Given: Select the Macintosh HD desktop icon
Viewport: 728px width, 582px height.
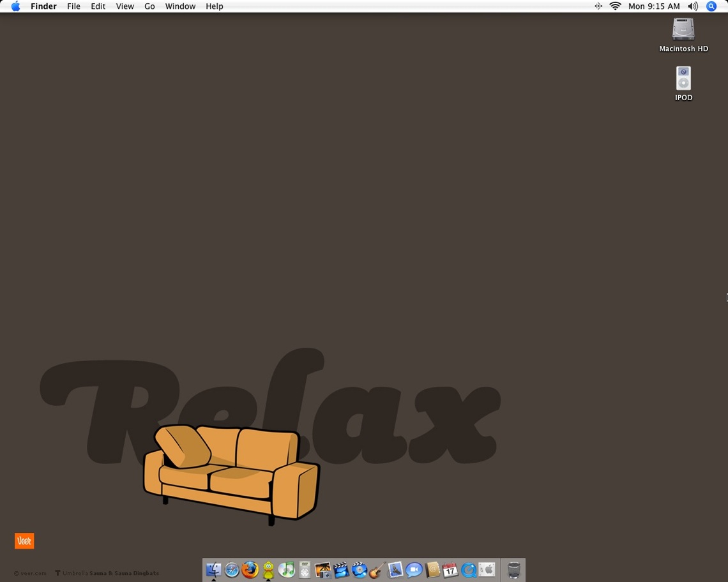Looking at the screenshot, I should 683,35.
